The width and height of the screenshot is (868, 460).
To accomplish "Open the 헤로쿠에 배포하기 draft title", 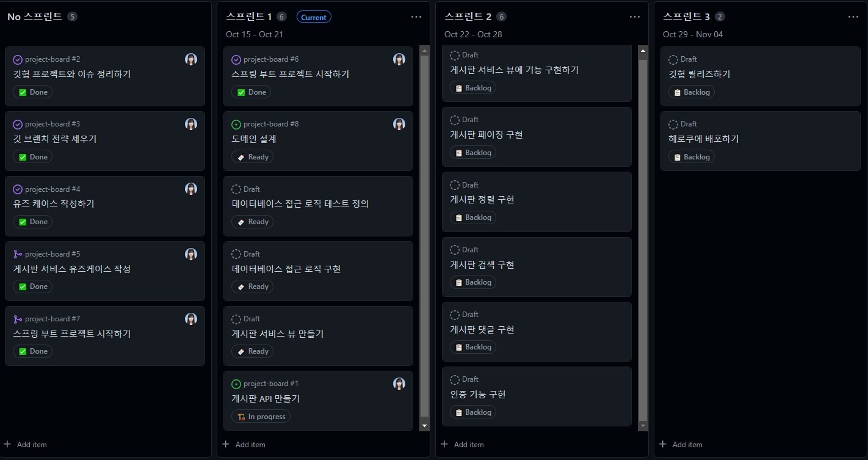I will [704, 139].
